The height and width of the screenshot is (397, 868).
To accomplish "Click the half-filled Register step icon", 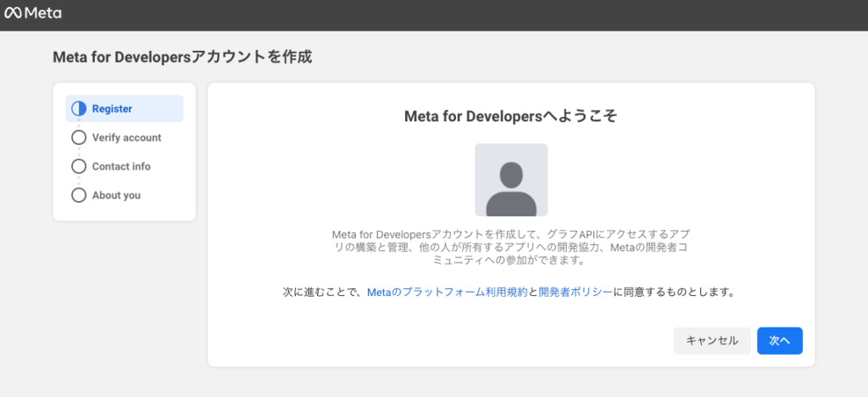I will pos(79,109).
